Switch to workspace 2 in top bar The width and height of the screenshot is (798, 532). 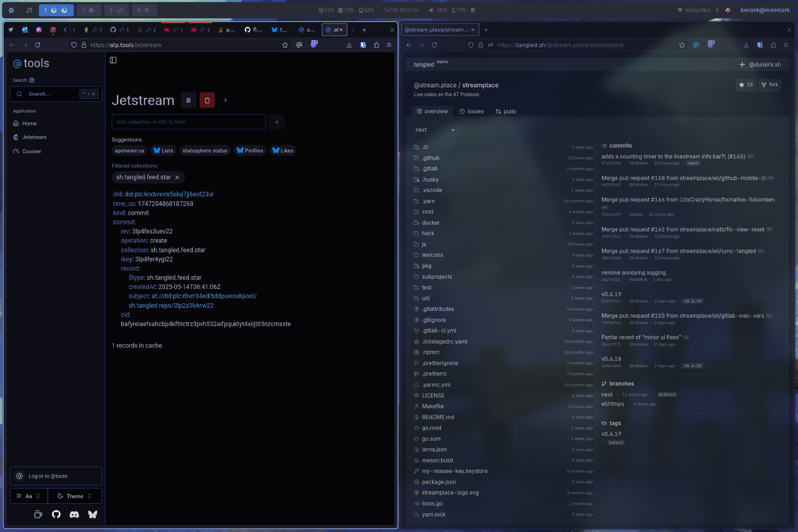tap(88, 10)
